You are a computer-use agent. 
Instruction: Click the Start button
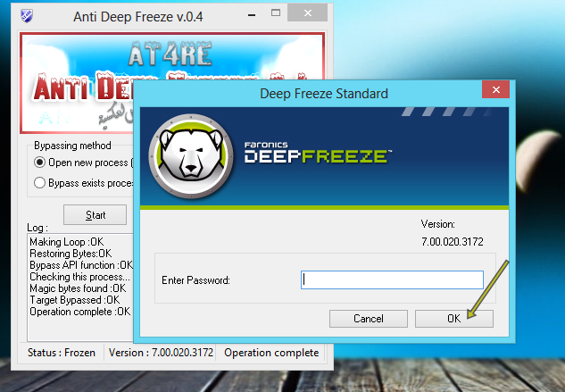tap(96, 215)
